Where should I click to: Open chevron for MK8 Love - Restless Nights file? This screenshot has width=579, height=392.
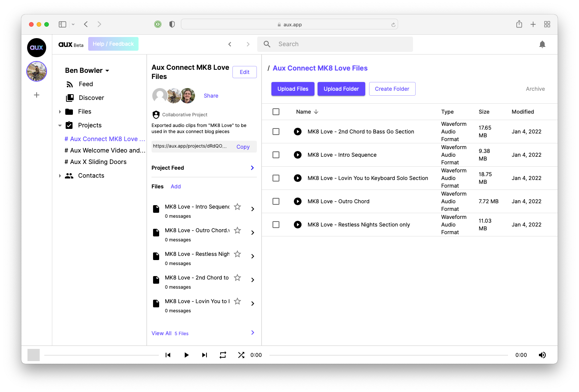coord(253,256)
